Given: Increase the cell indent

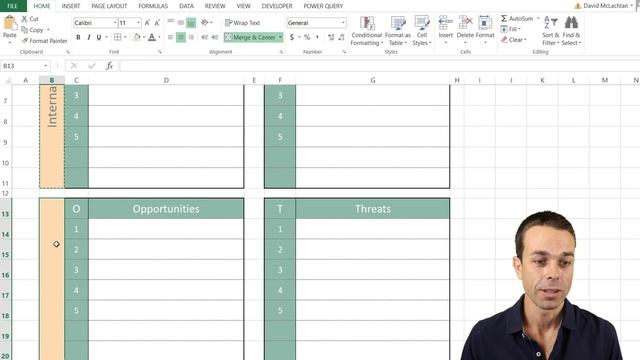Looking at the screenshot, I should [x=215, y=37].
